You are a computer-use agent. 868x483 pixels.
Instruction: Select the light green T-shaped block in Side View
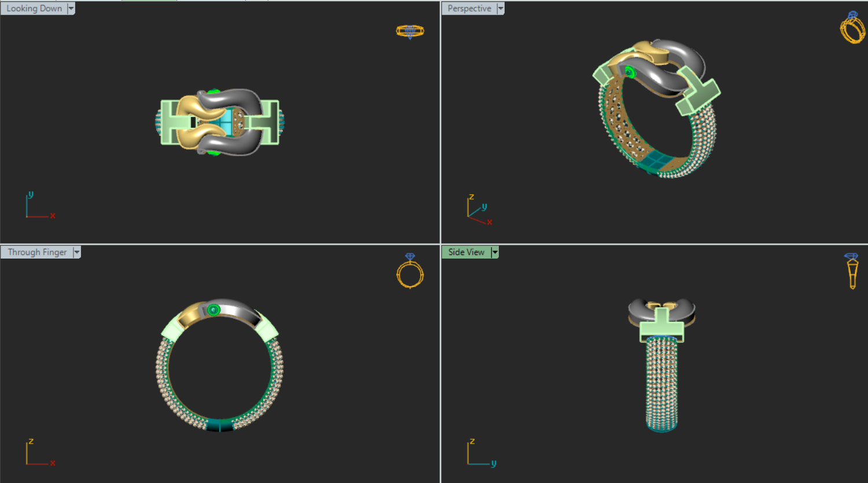coord(661,329)
